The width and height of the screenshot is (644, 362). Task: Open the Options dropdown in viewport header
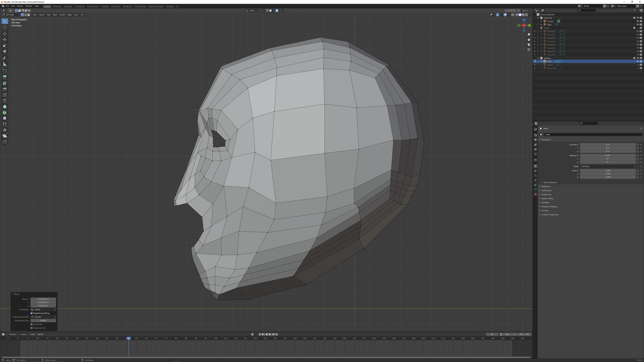(526, 11)
